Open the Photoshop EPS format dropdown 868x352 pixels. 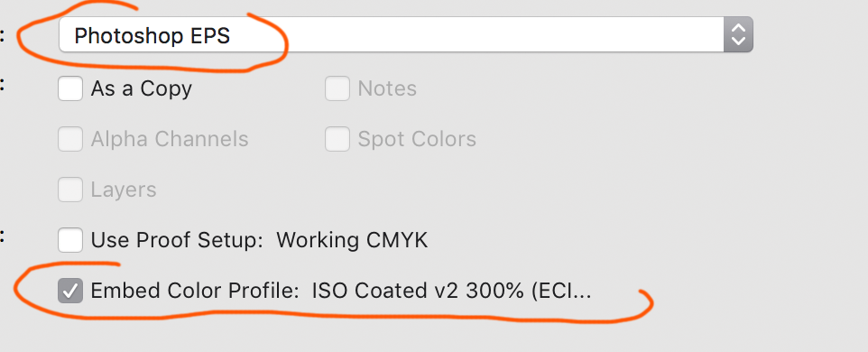point(405,35)
